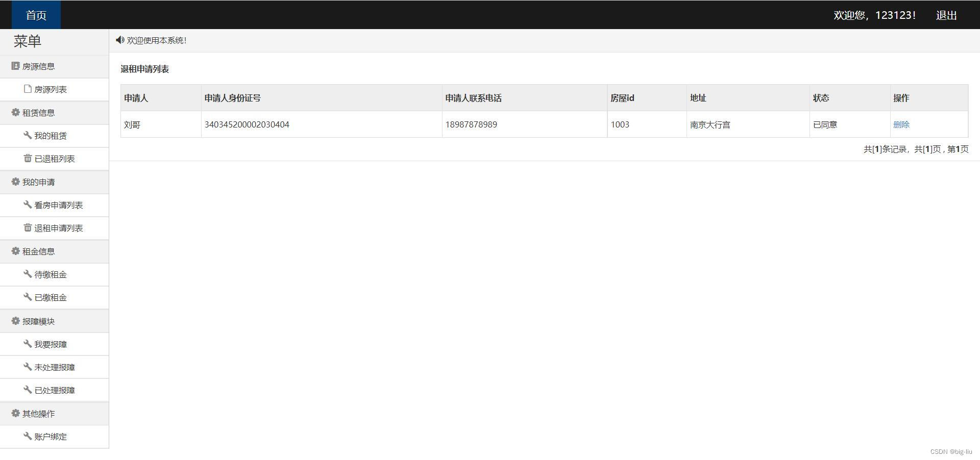
Task: Open the 我要报障 menu entry
Action: 50,344
